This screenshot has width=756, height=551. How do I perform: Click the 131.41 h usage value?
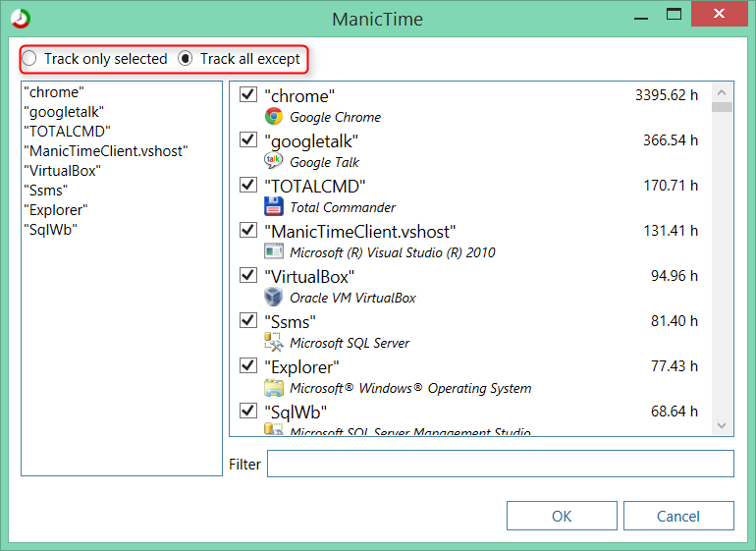tap(671, 231)
